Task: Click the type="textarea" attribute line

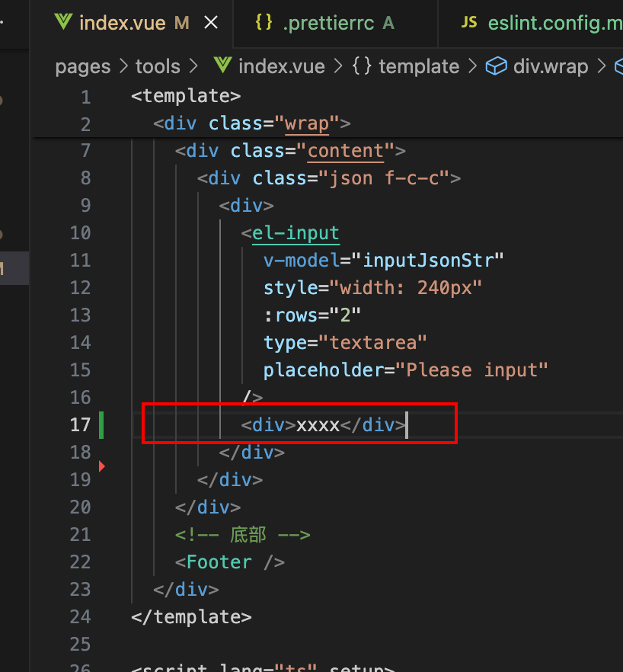Action: point(345,343)
